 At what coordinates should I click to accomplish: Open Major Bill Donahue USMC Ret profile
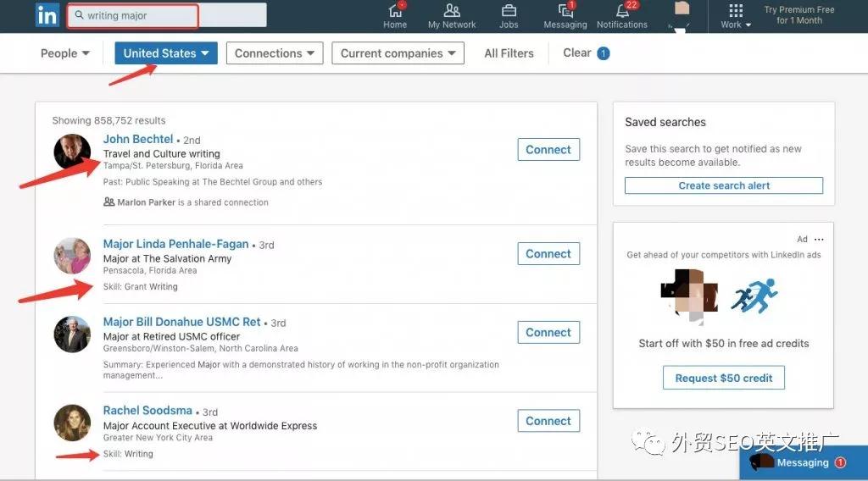pyautogui.click(x=181, y=322)
